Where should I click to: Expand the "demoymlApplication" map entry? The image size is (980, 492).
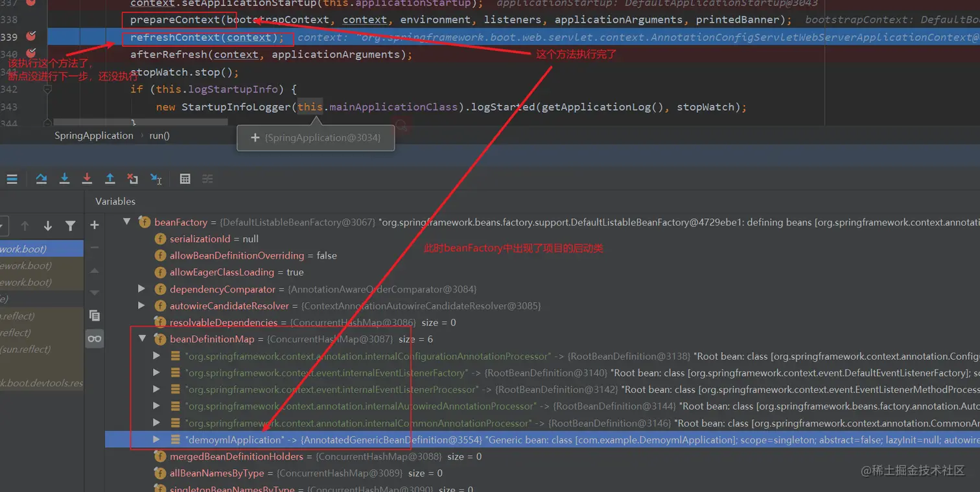(156, 439)
